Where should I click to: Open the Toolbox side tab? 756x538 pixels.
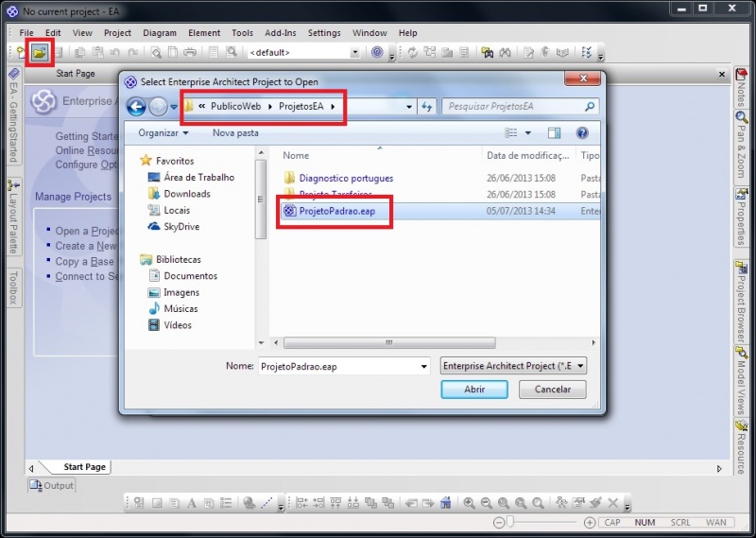pos(13,287)
